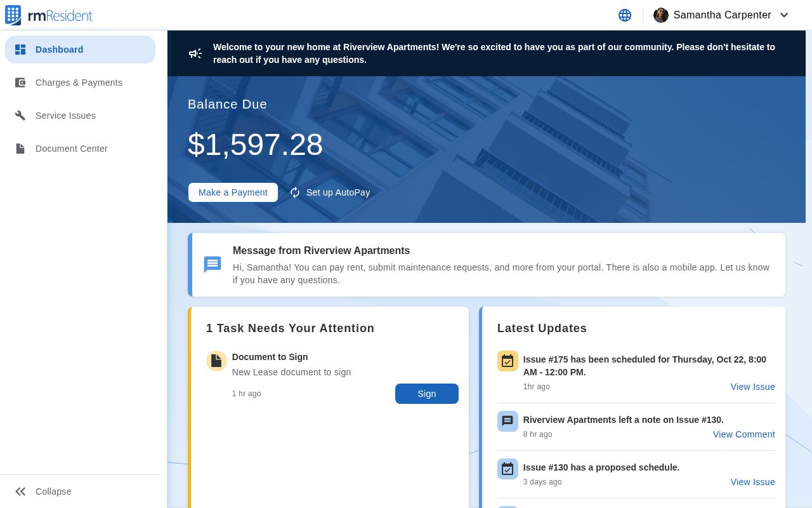
Task: Click the 'Document to Sign' task title
Action: (x=270, y=357)
